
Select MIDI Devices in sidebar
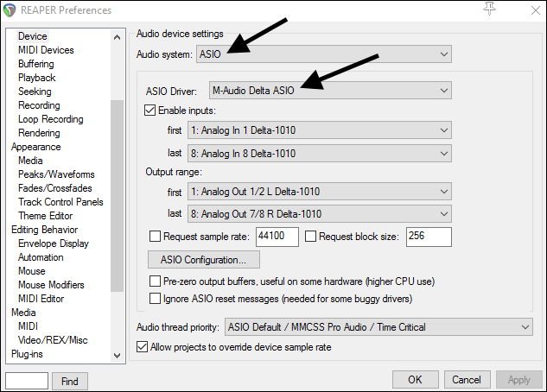(x=46, y=50)
